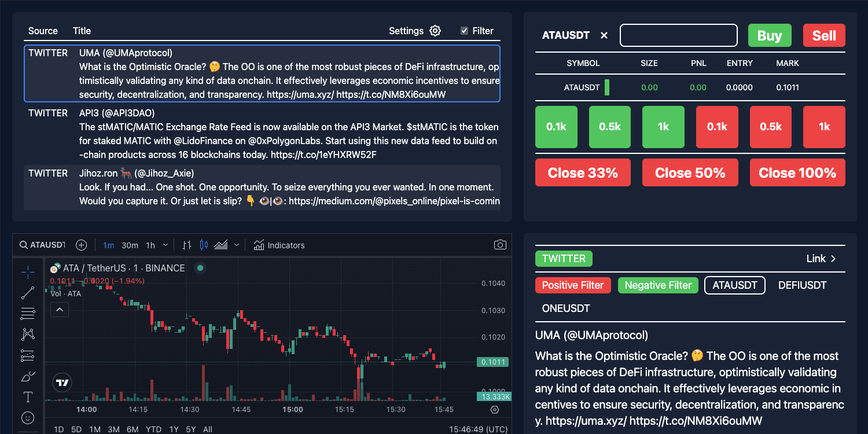This screenshot has height=434, width=868.
Task: Select the long position forecasting tool
Action: [28, 355]
